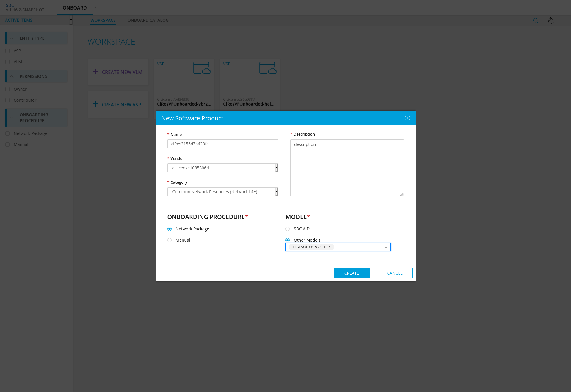571x392 pixels.
Task: Close the New Software Product dialog
Action: (x=407, y=118)
